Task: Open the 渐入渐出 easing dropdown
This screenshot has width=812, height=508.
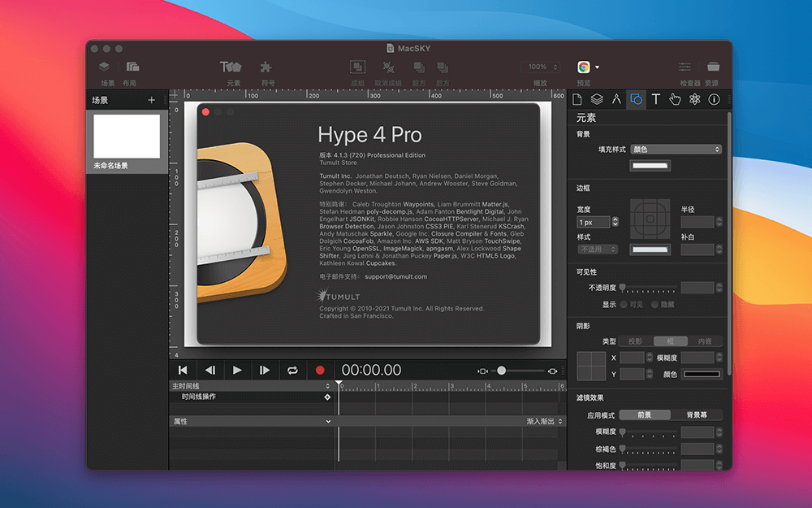Action: coord(544,421)
